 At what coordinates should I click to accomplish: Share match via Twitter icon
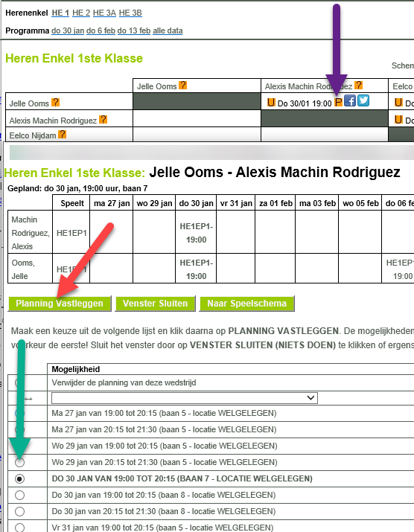coord(363,100)
